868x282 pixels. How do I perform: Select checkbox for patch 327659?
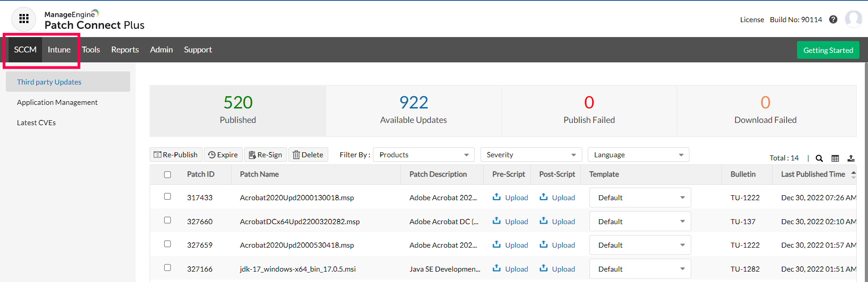pyautogui.click(x=168, y=244)
